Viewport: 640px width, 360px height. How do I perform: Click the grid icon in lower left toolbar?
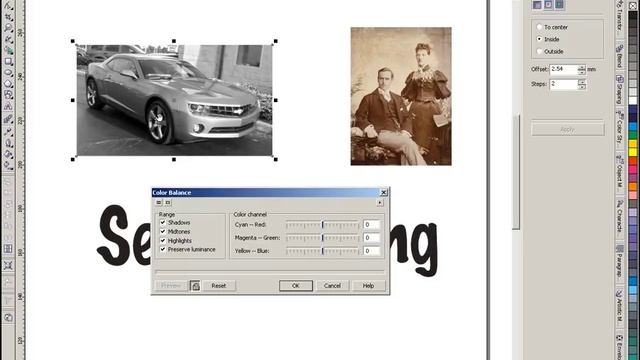(x=8, y=249)
